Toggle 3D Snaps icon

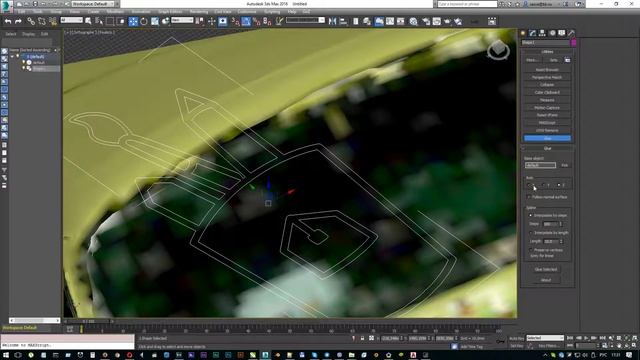236,21
